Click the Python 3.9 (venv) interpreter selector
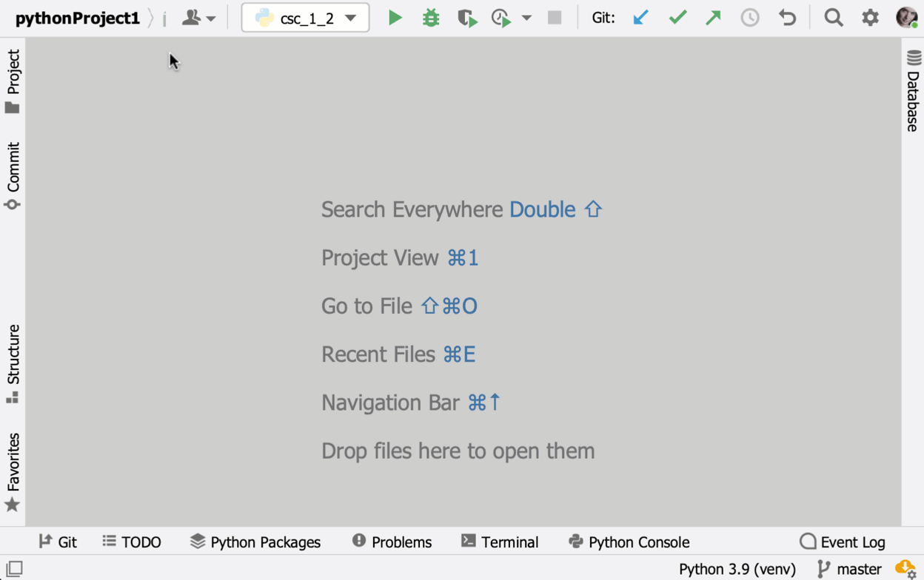This screenshot has width=924, height=580. (737, 569)
